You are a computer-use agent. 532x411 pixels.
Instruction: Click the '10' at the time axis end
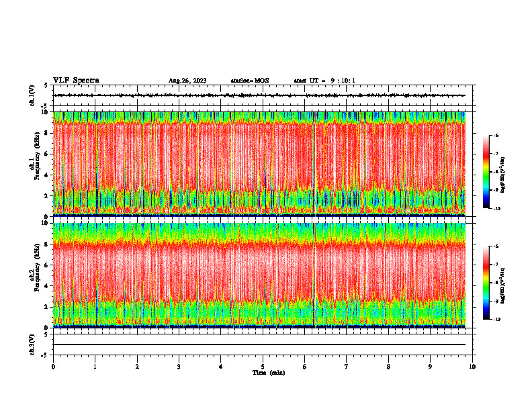pyautogui.click(x=472, y=367)
